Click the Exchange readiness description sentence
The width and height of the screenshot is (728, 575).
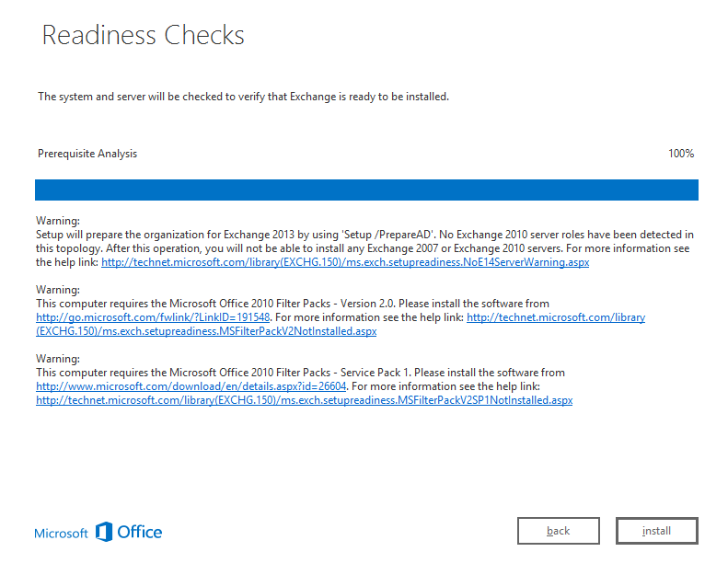click(243, 97)
